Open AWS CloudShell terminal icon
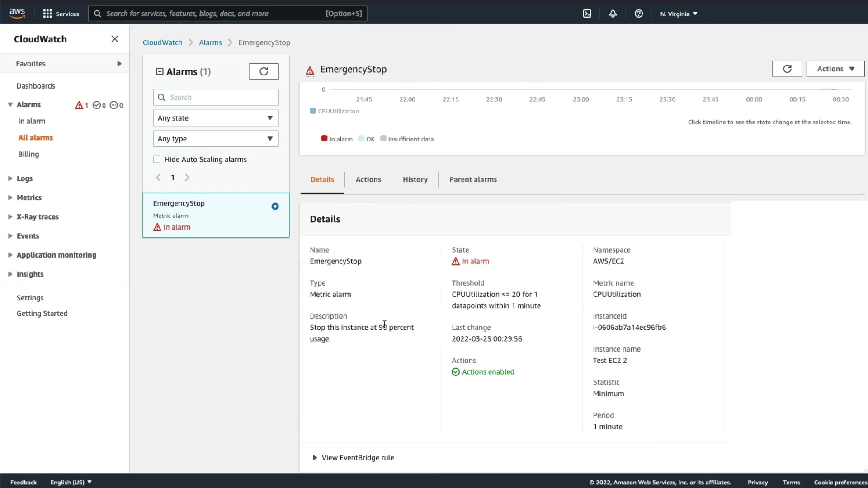868x488 pixels. coord(587,14)
